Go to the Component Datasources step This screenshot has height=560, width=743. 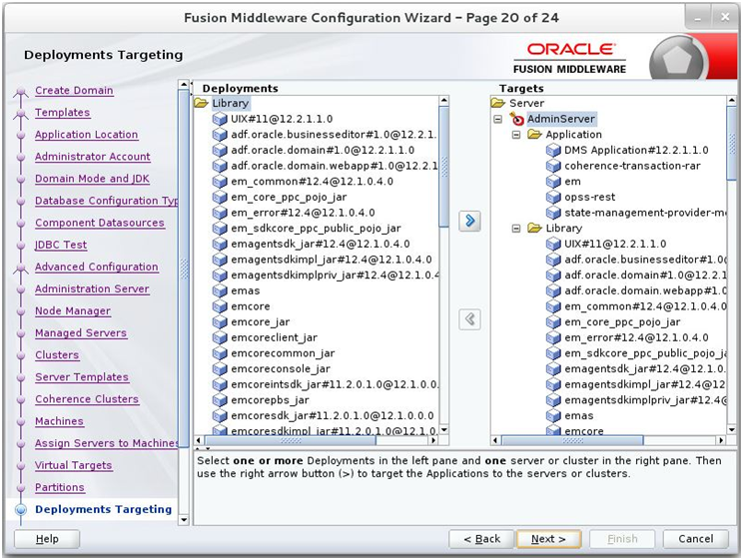coord(100,223)
